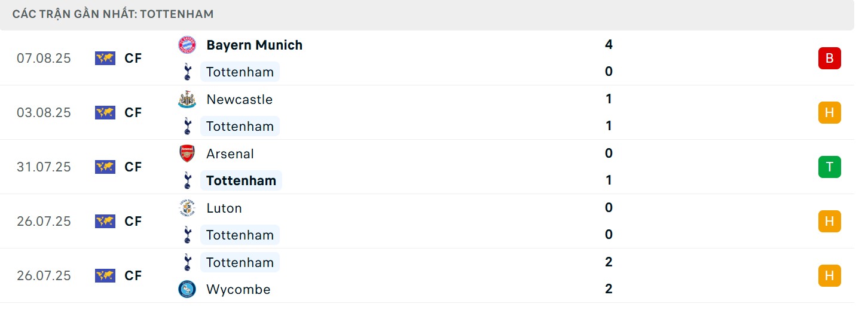This screenshot has width=868, height=313.
Task: Click the Newcastle club crest
Action: (x=187, y=100)
